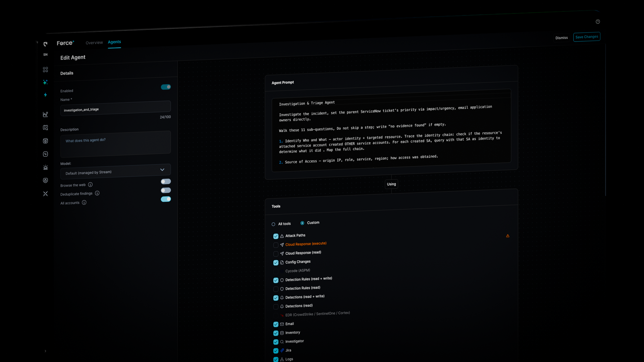Screen dimensions: 644x362
Task: Uncheck Detection Rules (read + write) checkbox
Action: (x=276, y=281)
